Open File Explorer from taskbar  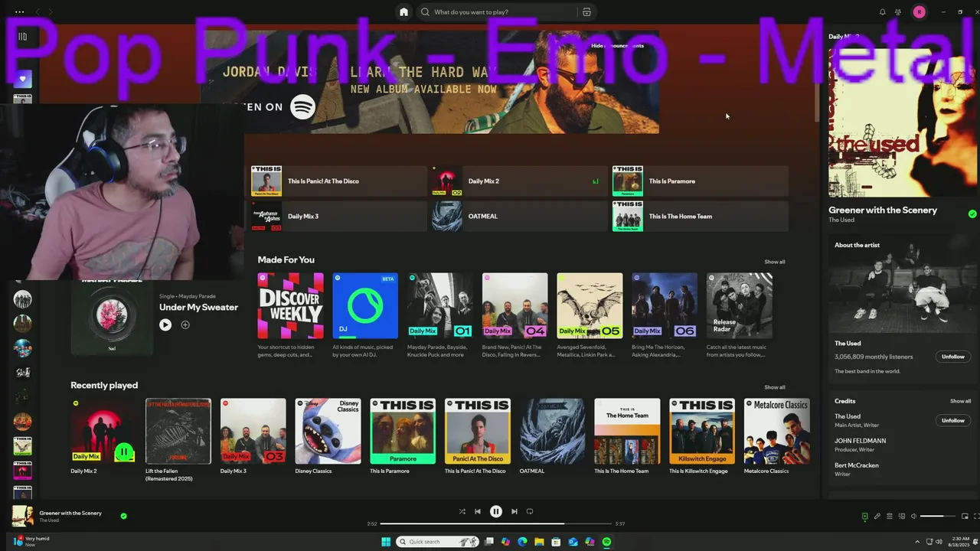click(x=539, y=542)
